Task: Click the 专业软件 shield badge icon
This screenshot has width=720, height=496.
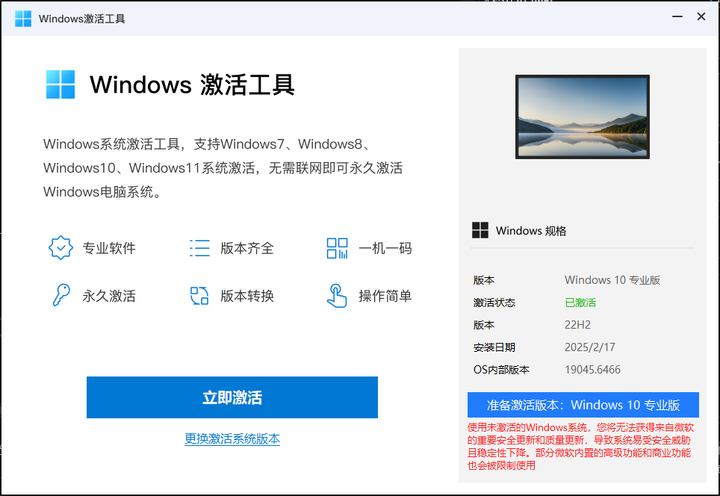Action: pyautogui.click(x=61, y=248)
